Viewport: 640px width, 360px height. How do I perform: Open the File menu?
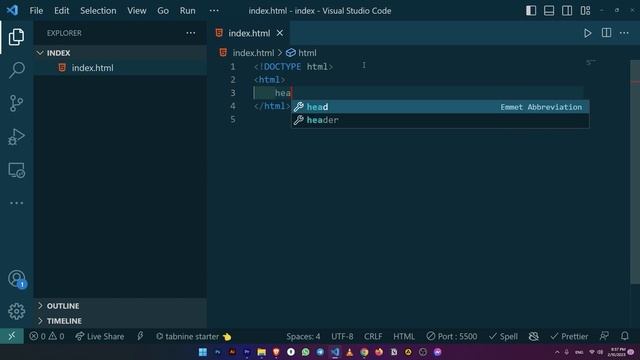pyautogui.click(x=36, y=11)
